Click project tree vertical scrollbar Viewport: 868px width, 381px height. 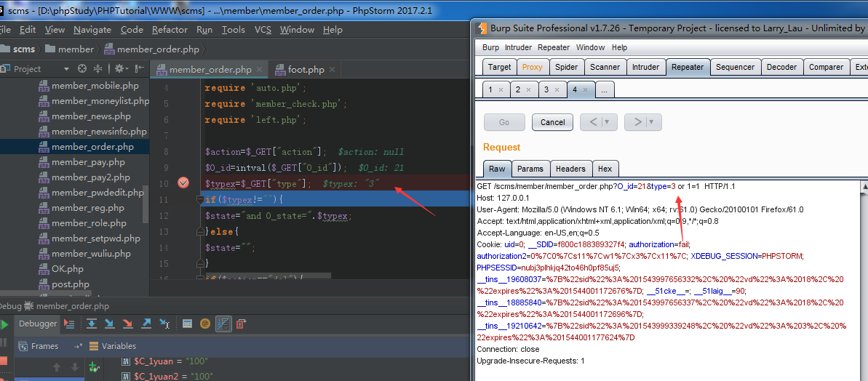click(146, 204)
